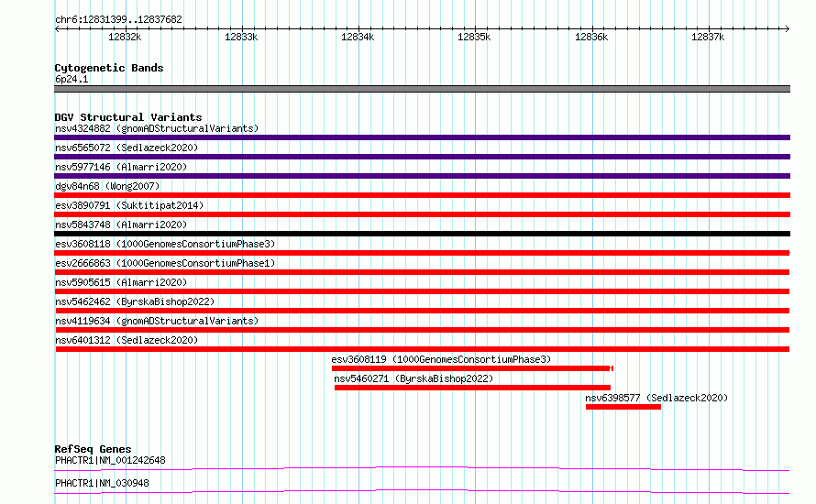
Task: Click the 6p24.1 band label
Action: 72,79
